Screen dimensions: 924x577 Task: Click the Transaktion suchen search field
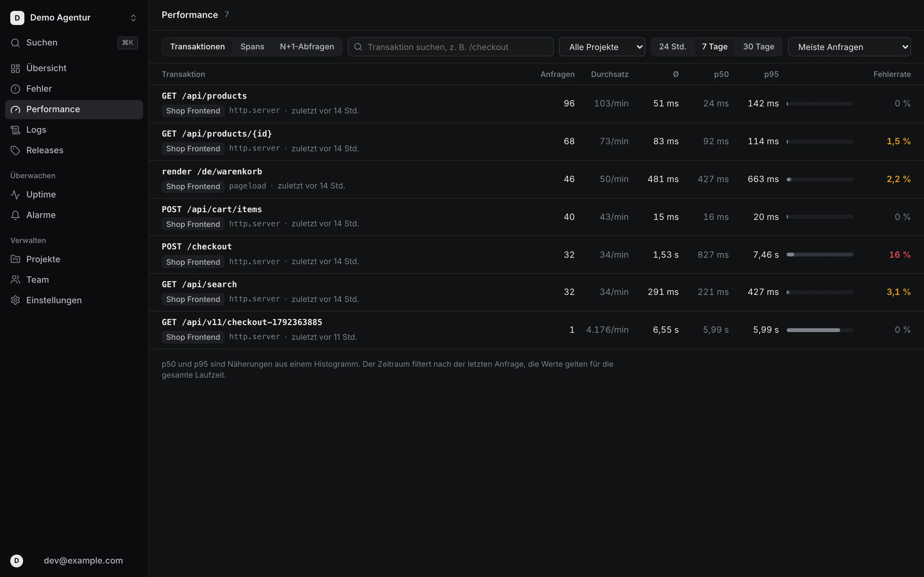pyautogui.click(x=450, y=47)
